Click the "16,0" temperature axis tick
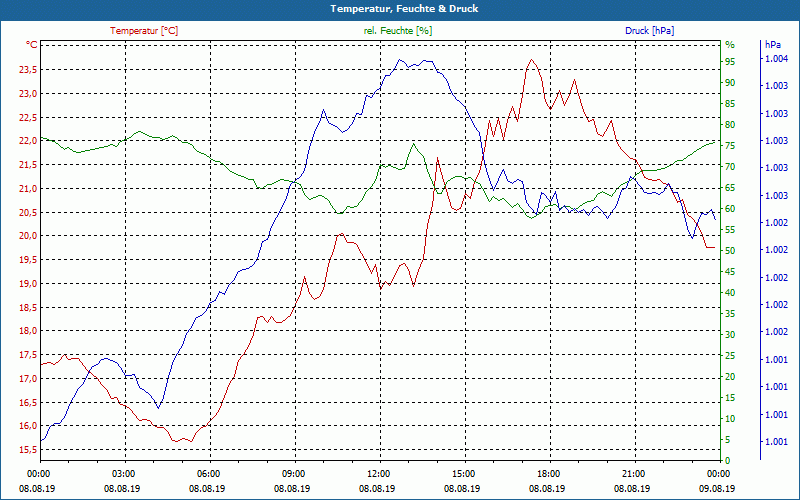Screen dimensions: 800x500 coord(28,426)
